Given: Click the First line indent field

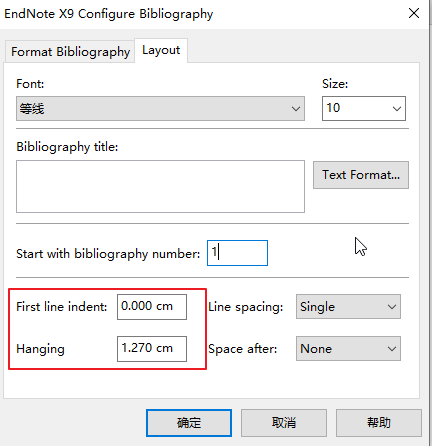Looking at the screenshot, I should click(152, 307).
